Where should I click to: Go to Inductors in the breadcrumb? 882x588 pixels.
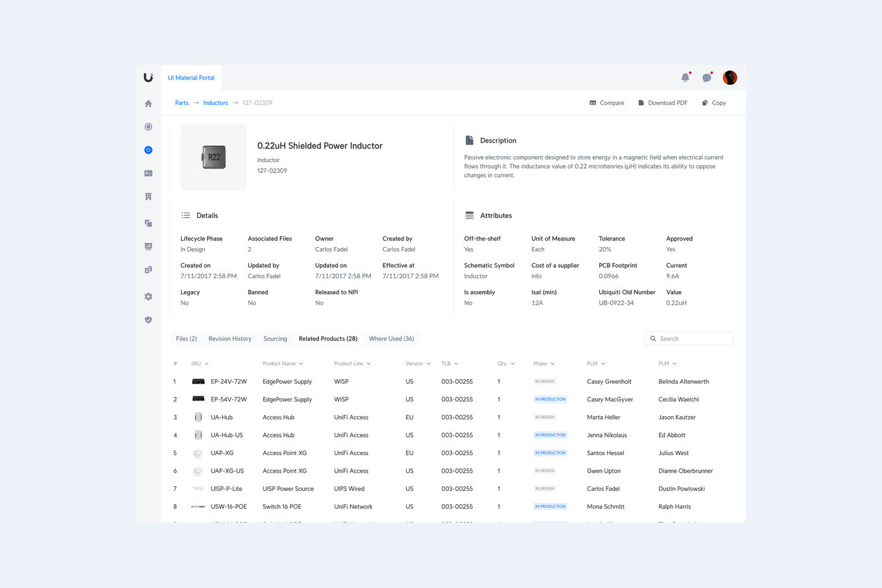click(215, 103)
